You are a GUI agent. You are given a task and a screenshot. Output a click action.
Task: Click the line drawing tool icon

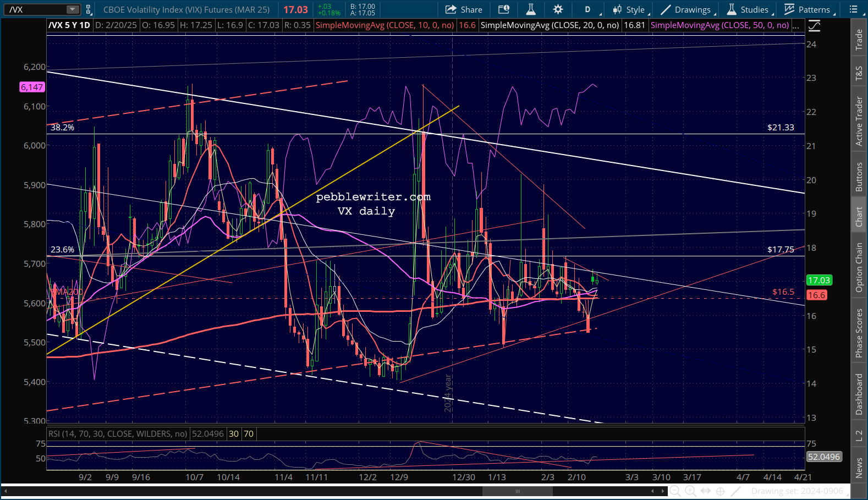click(736, 491)
